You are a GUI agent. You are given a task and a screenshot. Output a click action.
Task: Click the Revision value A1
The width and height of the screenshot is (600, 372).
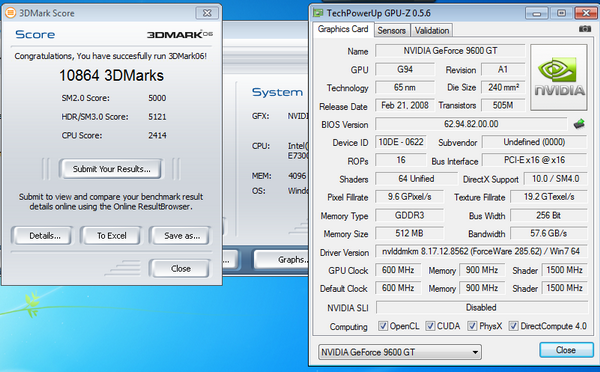click(503, 69)
